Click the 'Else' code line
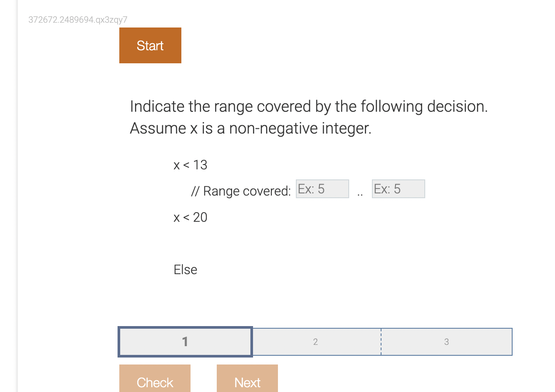The height and width of the screenshot is (392, 555). click(x=185, y=269)
